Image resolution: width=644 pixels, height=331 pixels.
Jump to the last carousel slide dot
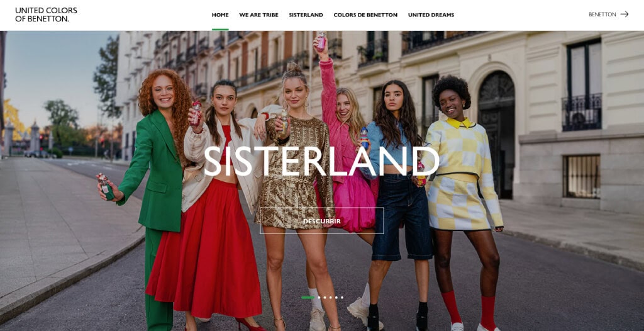(342, 298)
